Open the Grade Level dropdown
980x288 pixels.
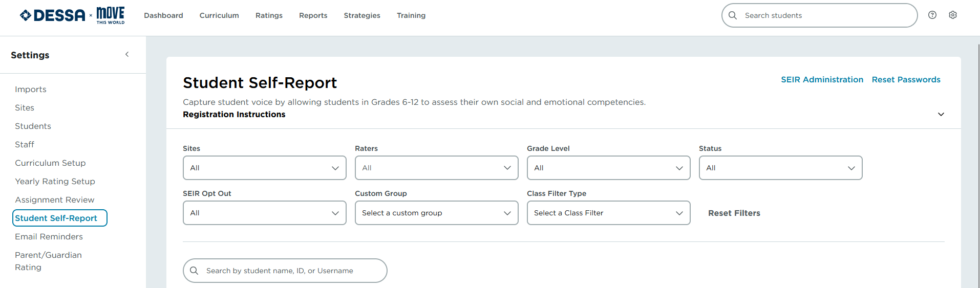point(609,168)
